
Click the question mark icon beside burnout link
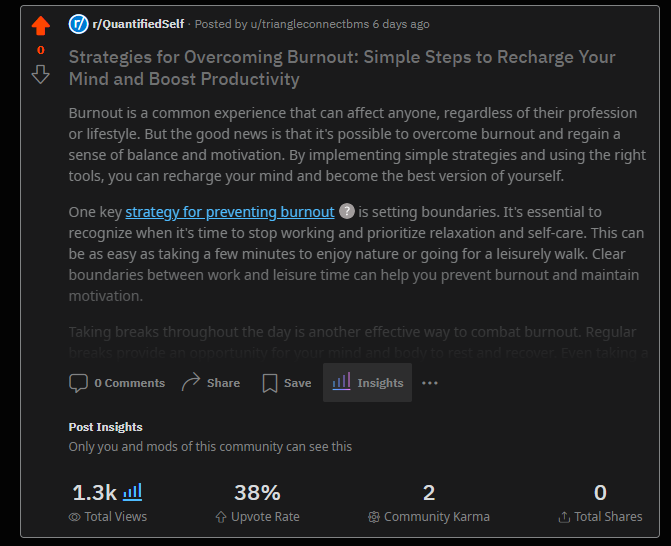(x=347, y=212)
